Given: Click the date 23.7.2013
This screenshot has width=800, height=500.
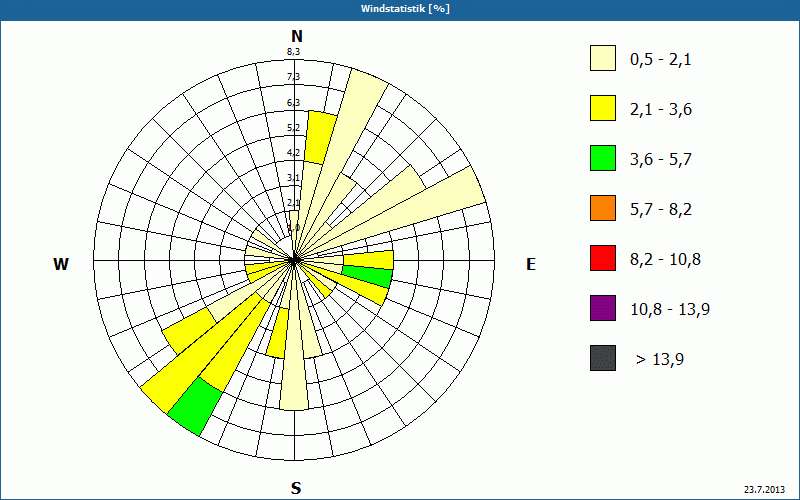Looking at the screenshot, I should click(x=764, y=490).
